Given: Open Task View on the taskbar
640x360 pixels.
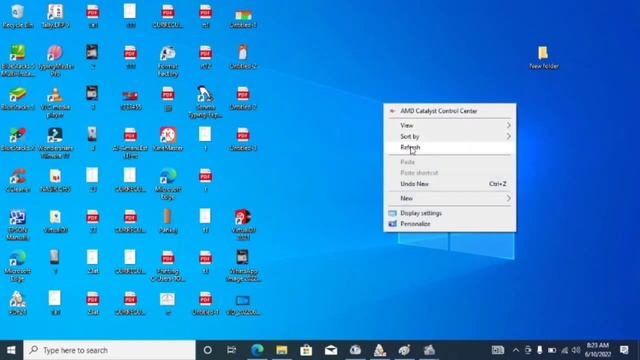Looking at the screenshot, I should point(231,350).
